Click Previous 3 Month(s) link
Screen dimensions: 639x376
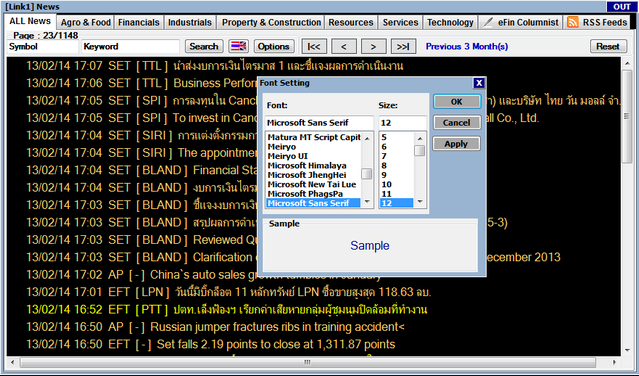click(x=467, y=46)
